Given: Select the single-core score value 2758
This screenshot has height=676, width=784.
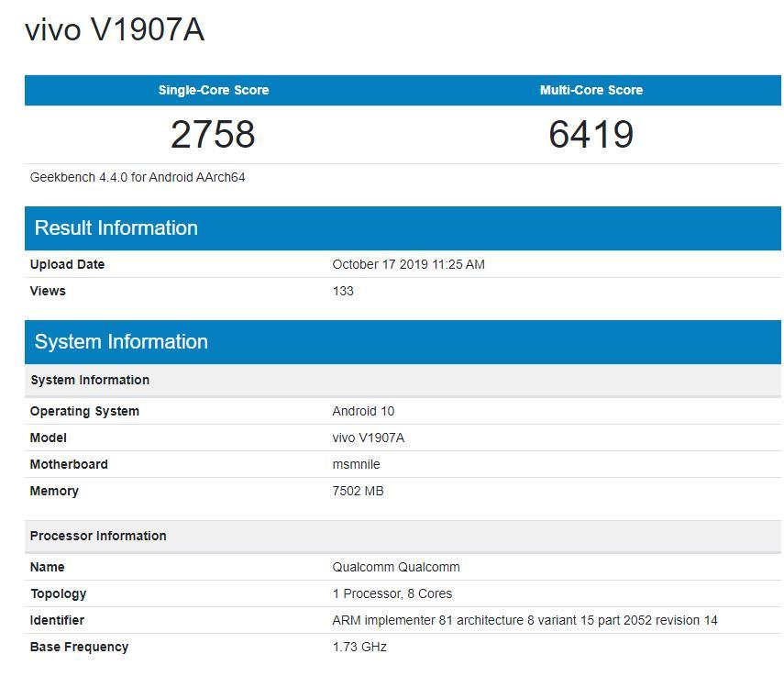Looking at the screenshot, I should (x=214, y=134).
